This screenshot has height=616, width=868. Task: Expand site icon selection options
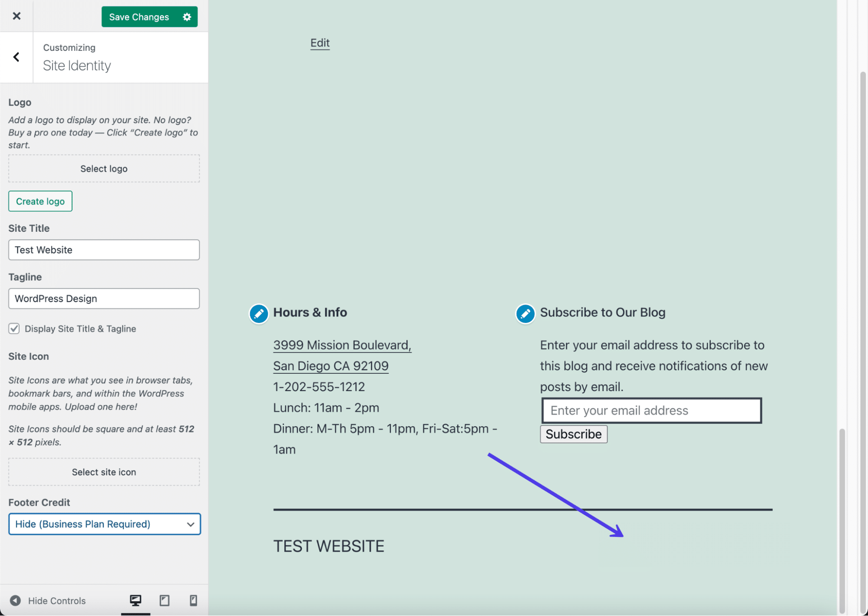104,472
